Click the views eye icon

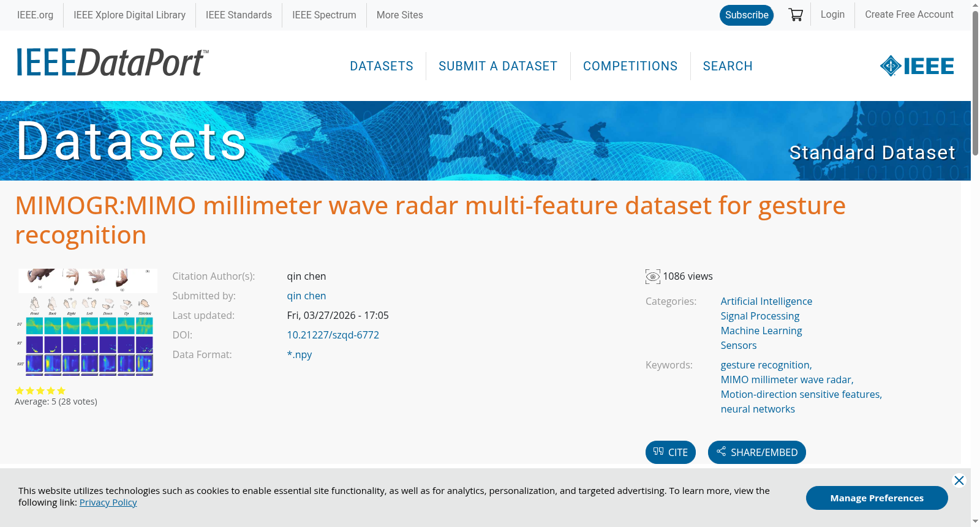pos(653,277)
